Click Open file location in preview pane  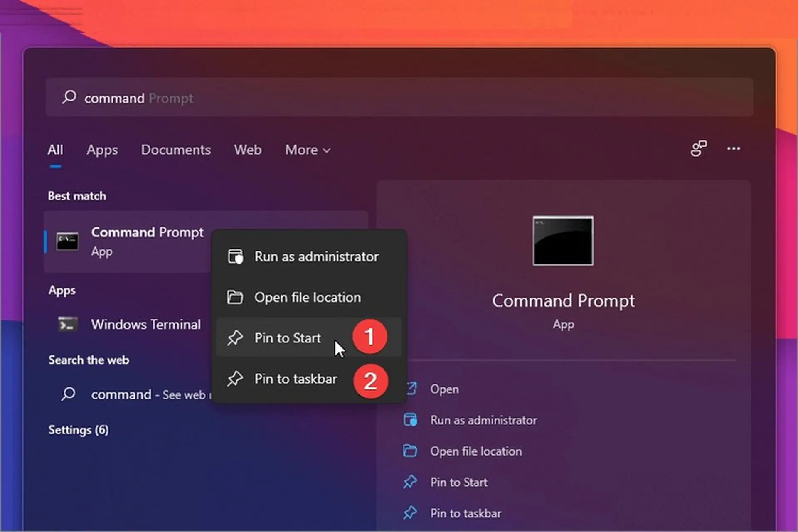(x=476, y=451)
